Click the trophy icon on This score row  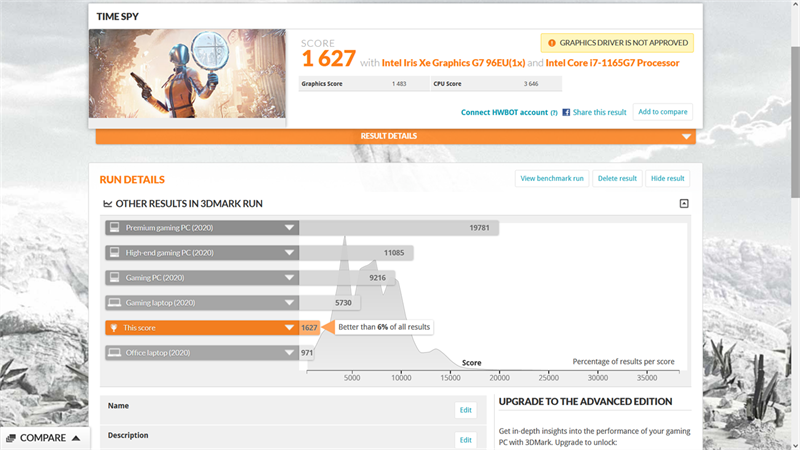click(x=114, y=328)
